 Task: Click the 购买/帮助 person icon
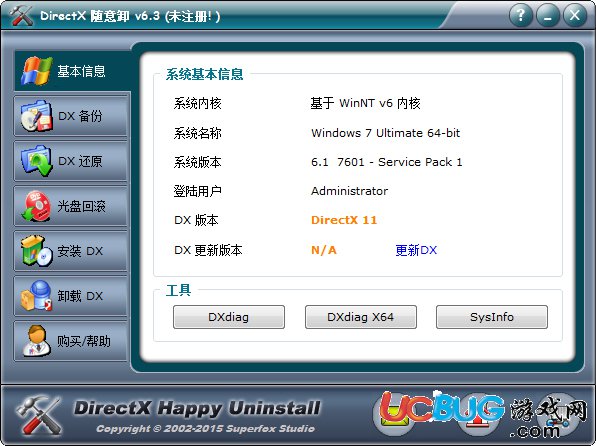36,341
